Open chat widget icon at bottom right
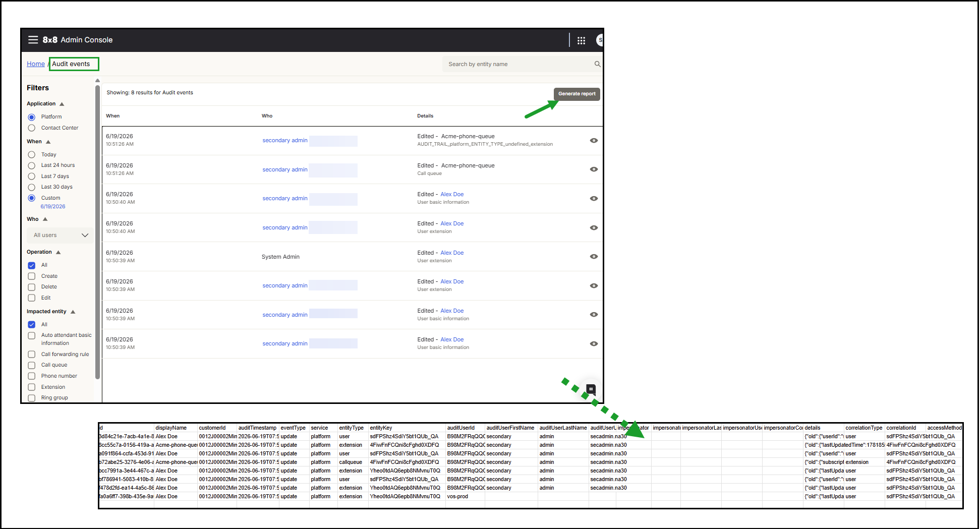 pos(591,389)
